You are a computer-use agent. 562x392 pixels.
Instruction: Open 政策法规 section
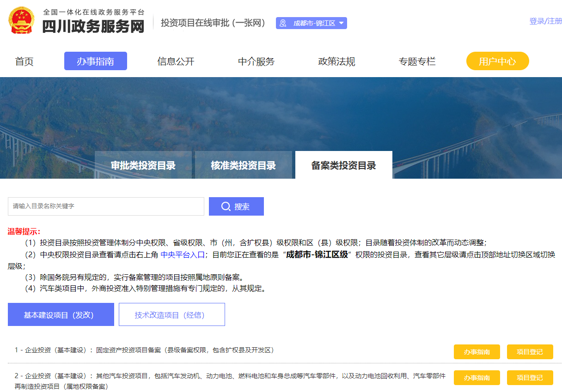[336, 61]
